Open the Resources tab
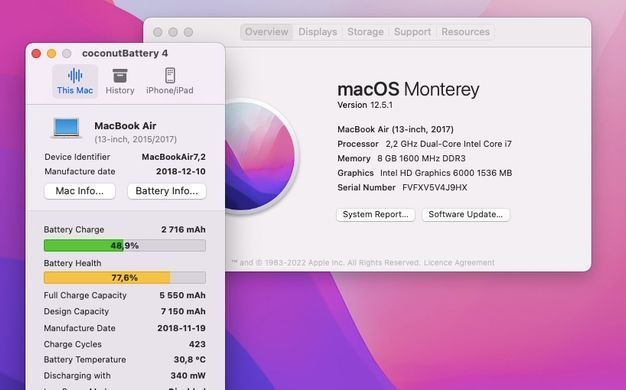Viewport: 626px width, 390px height. click(x=466, y=32)
